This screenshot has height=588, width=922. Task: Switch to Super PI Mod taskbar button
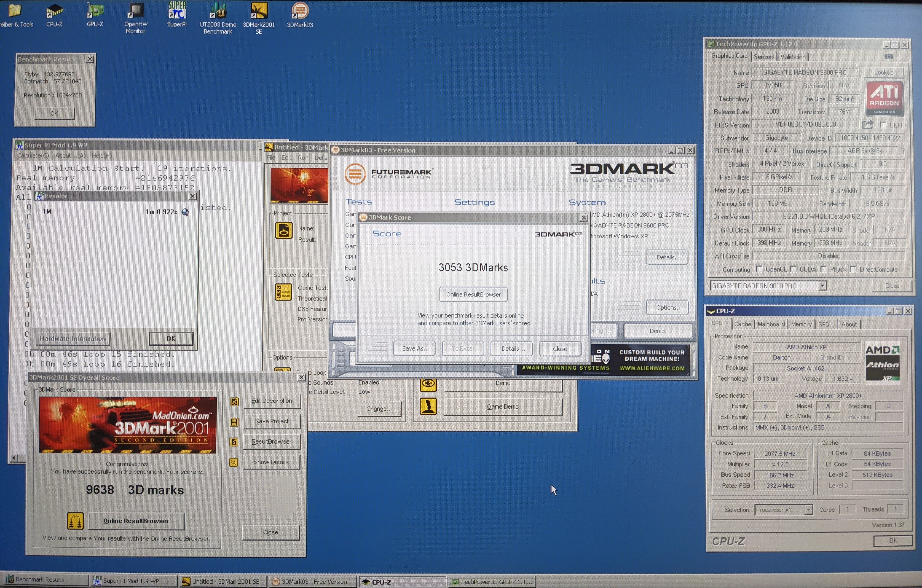coord(134,581)
